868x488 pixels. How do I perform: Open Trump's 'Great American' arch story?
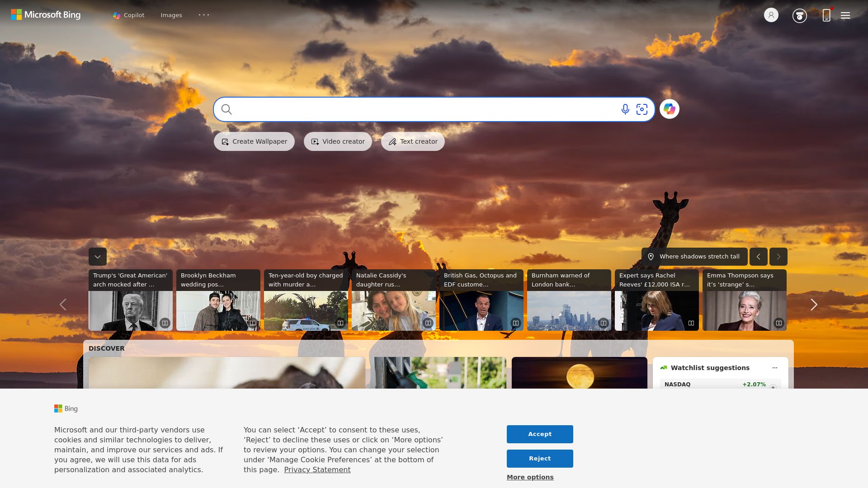[131, 300]
